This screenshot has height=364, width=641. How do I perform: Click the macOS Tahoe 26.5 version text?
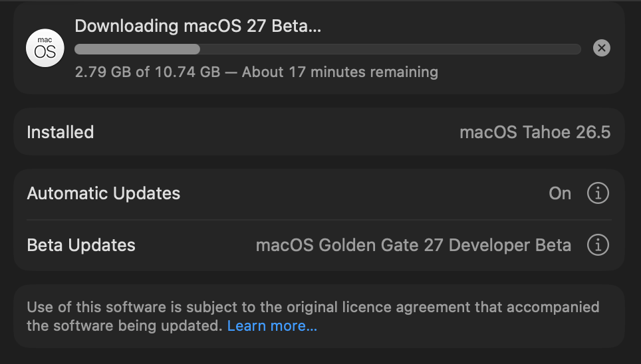click(x=535, y=132)
